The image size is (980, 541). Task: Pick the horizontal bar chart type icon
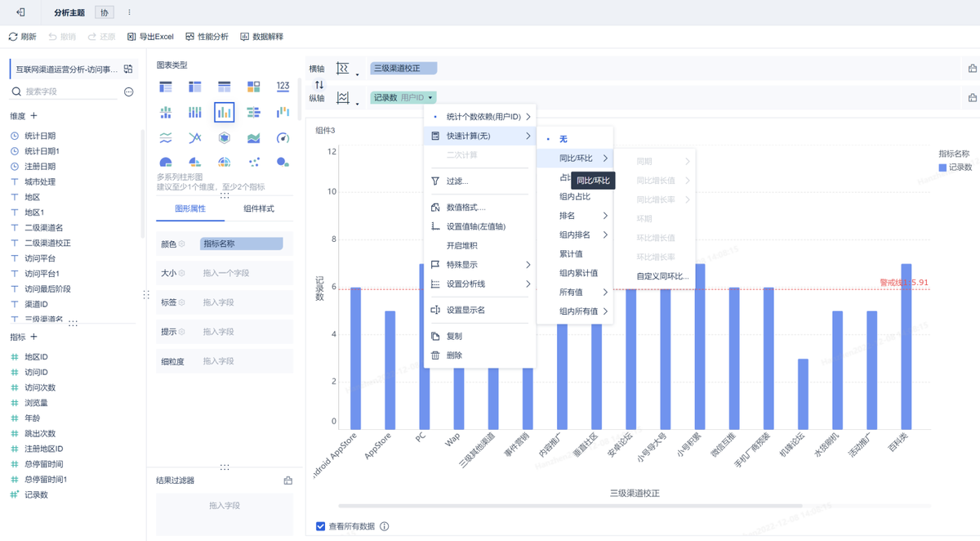click(253, 112)
